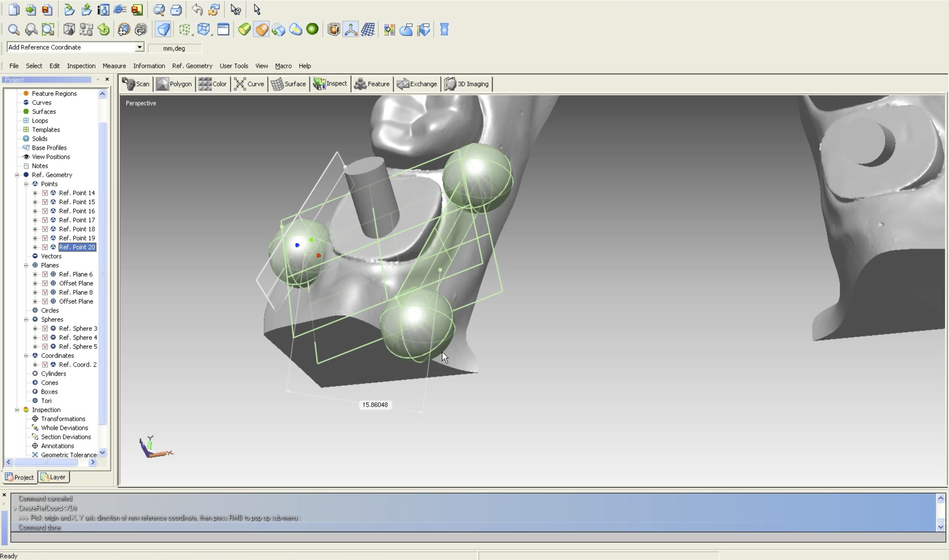Click the coordinate axes display icon
Image resolution: width=949 pixels, height=560 pixels.
click(x=351, y=30)
